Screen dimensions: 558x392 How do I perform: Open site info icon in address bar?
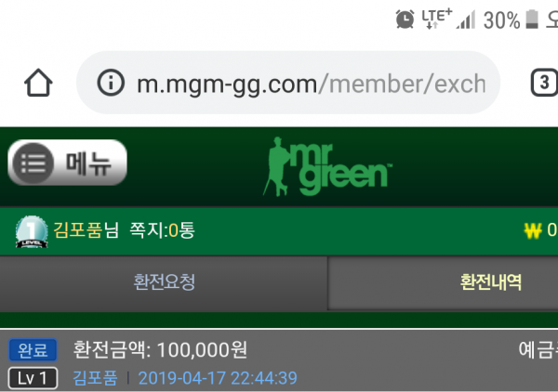click(111, 84)
